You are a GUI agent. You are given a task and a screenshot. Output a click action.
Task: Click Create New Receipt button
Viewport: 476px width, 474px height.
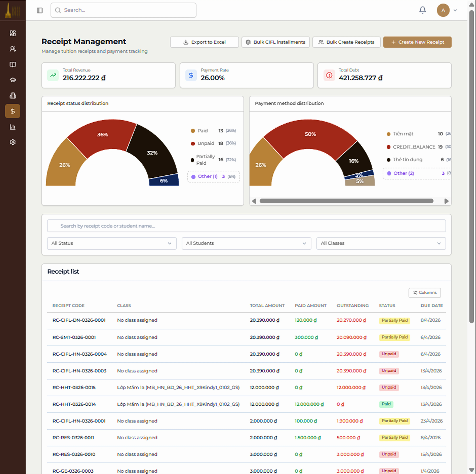point(417,42)
